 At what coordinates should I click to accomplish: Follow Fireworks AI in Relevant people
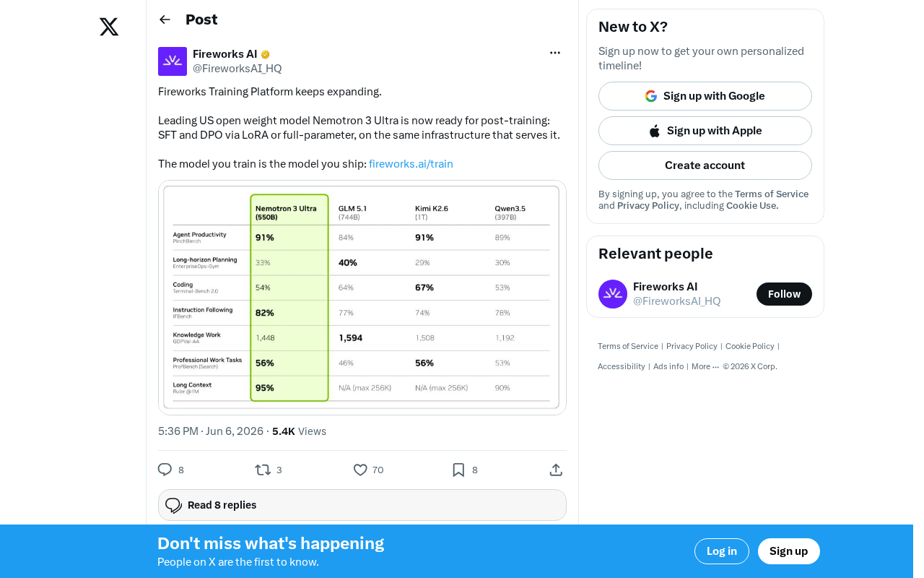click(x=784, y=294)
